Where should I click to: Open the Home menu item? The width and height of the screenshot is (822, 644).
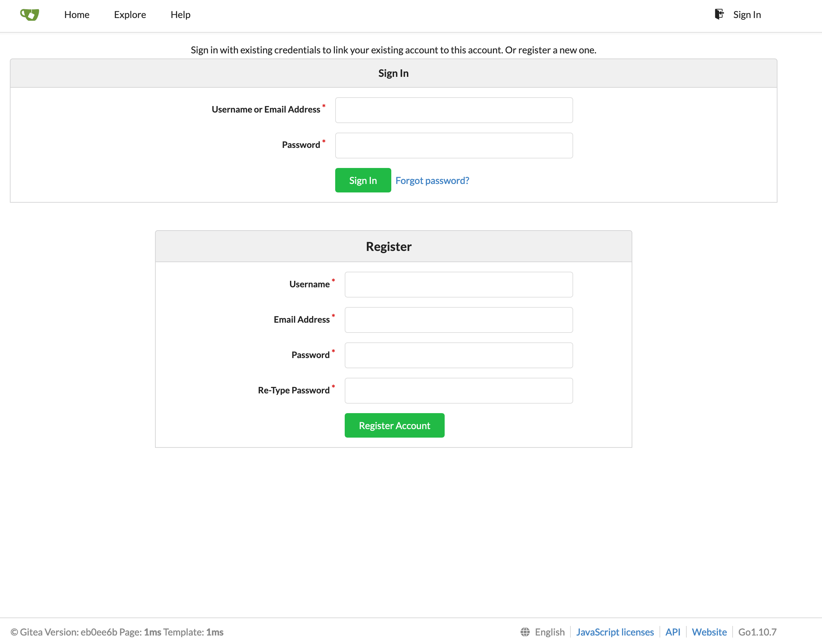[76, 15]
